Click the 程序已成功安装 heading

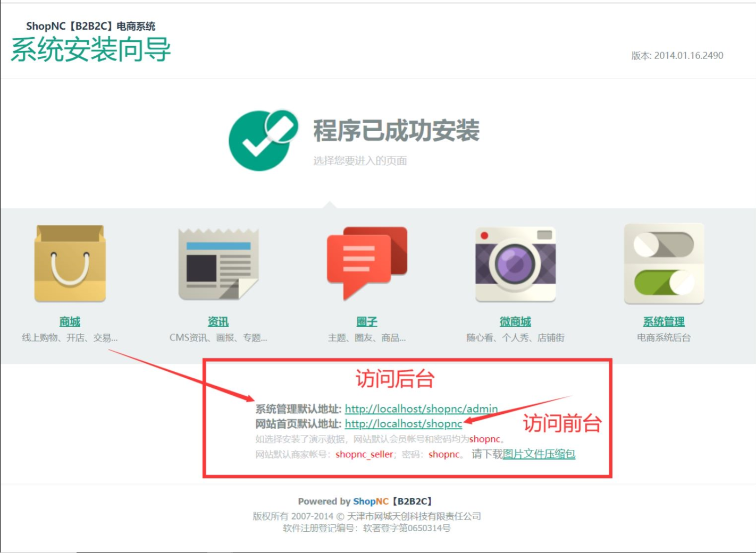[397, 130]
